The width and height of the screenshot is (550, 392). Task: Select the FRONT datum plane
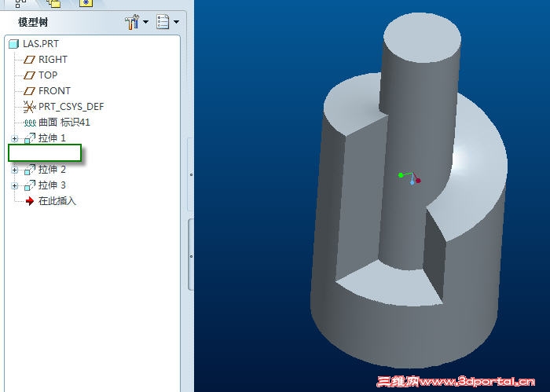click(47, 91)
